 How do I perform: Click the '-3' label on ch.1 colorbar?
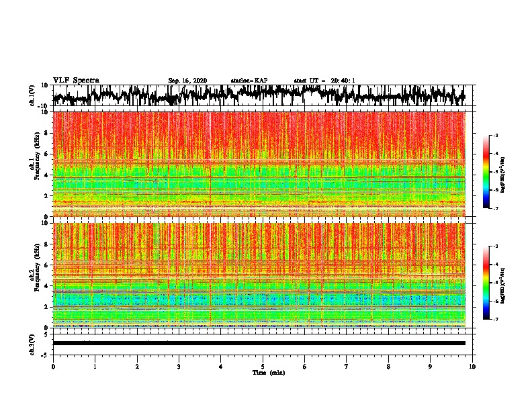(495, 136)
